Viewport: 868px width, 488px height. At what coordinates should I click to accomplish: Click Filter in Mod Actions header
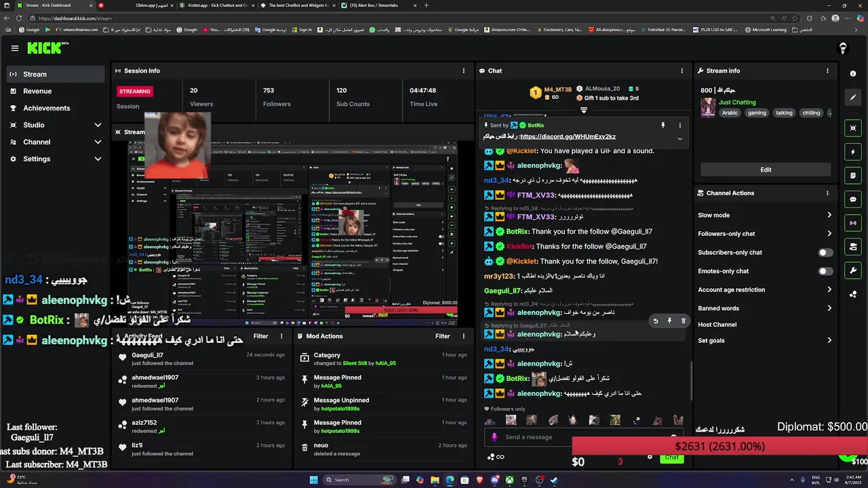[443, 336]
